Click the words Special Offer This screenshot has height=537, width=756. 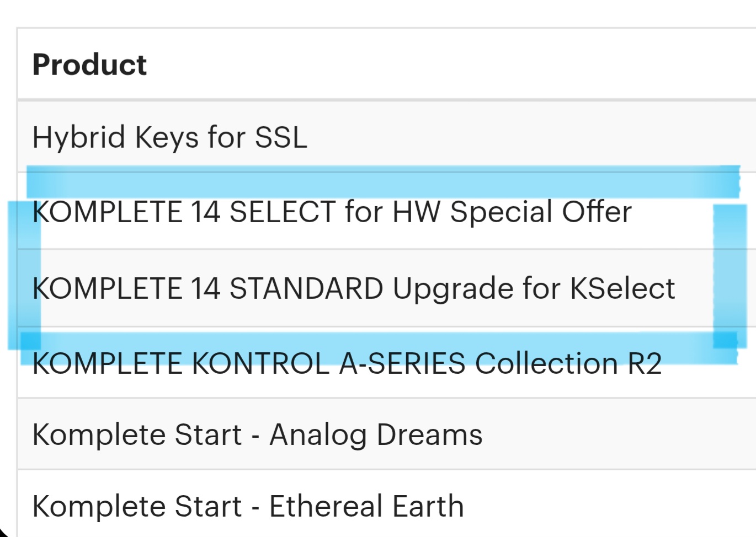(541, 212)
